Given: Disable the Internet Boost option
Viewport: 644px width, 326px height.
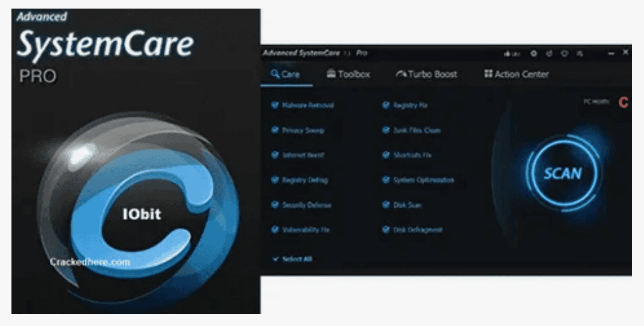Looking at the screenshot, I should [x=275, y=155].
